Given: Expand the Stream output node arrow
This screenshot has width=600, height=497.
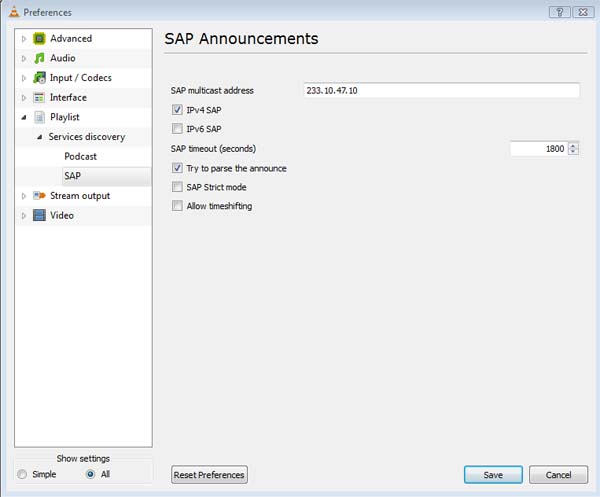Looking at the screenshot, I should click(24, 196).
